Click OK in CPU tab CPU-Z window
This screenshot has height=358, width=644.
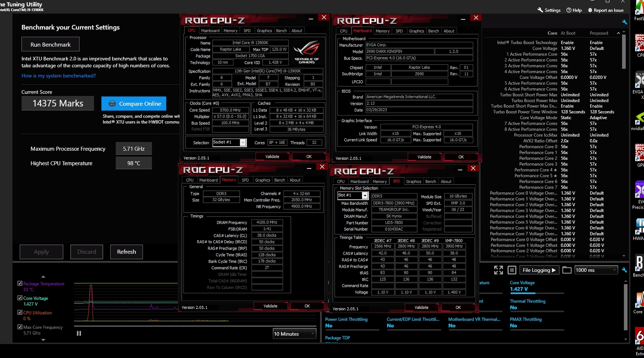[309, 156]
